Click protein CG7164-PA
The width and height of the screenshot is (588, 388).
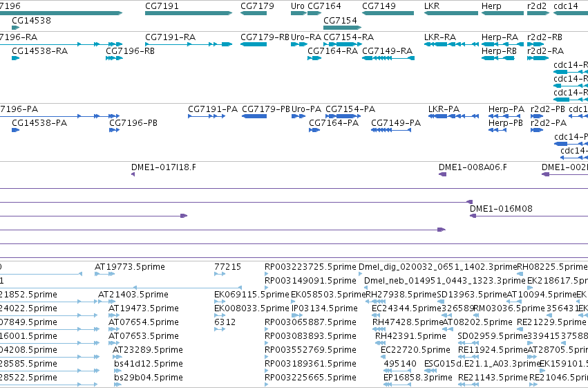coord(314,130)
